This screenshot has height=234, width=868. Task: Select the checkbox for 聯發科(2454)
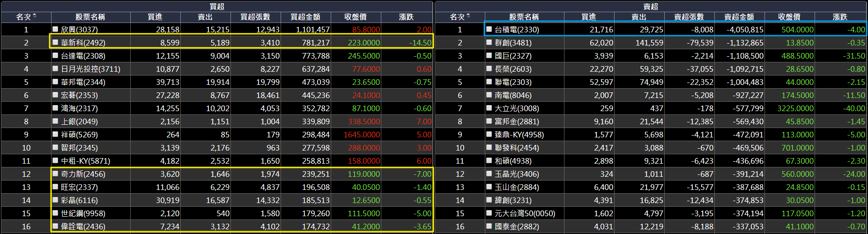489,147
